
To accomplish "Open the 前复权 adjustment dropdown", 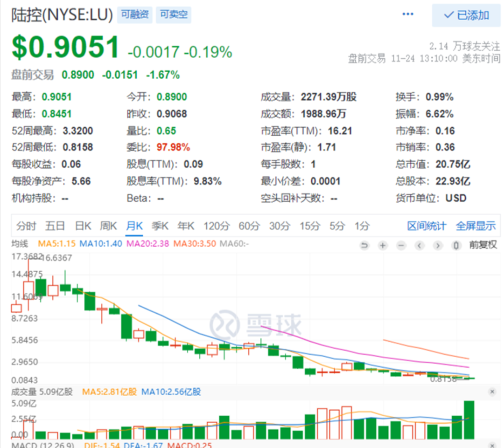I will point(483,245).
